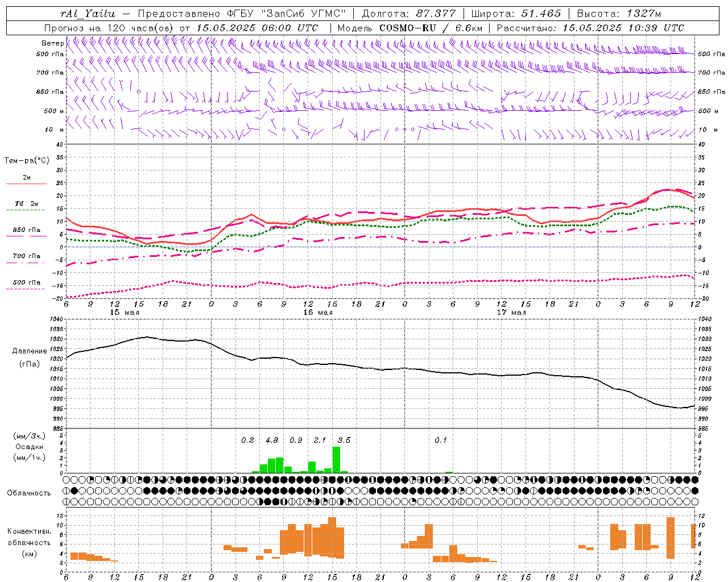Click the "Td 2м" dew point legend label
Viewport: 728px width, 582px height.
pyautogui.click(x=27, y=203)
